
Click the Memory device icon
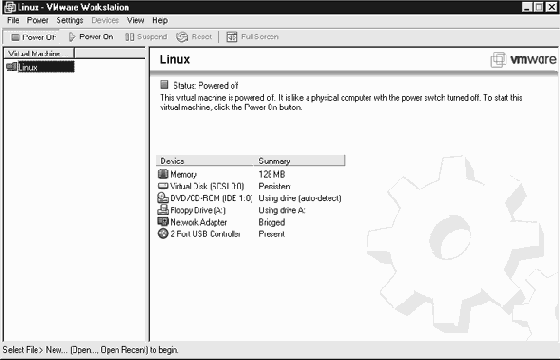tap(163, 174)
